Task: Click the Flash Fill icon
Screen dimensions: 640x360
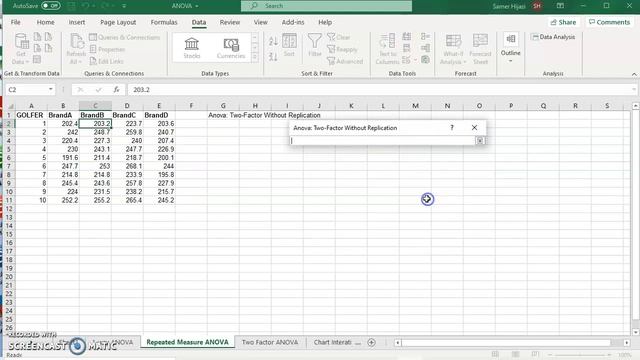Action: point(407,37)
